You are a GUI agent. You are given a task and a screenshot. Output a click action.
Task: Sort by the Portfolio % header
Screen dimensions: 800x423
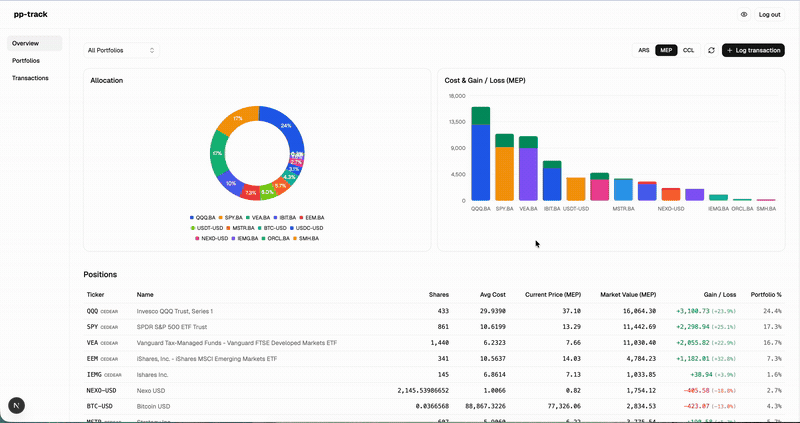[x=766, y=294]
